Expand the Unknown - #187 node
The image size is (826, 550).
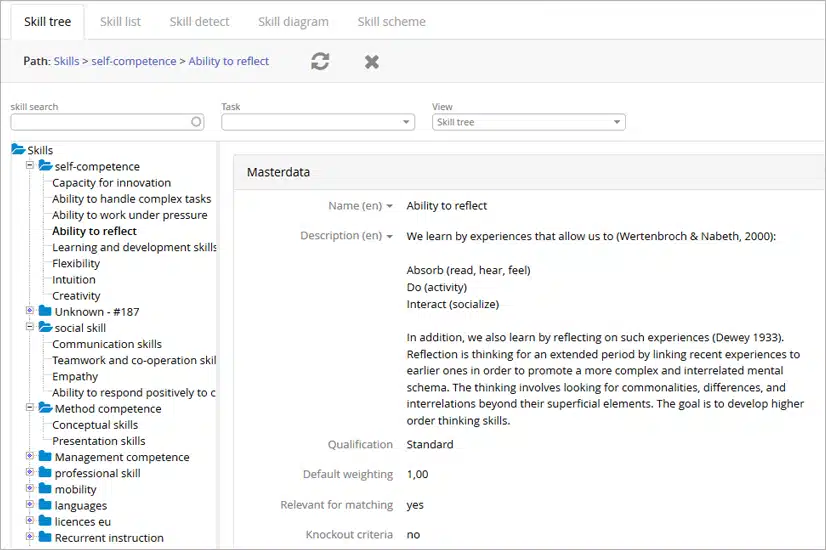point(30,311)
